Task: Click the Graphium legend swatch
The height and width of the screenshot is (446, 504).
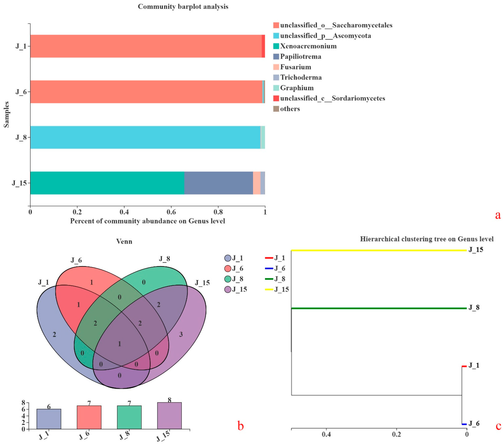Action: (276, 88)
